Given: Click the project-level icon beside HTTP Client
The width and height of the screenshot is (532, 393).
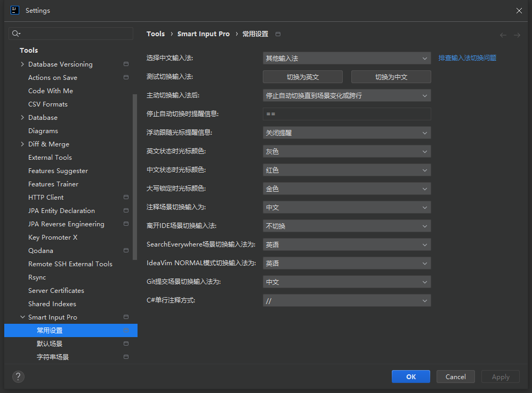Looking at the screenshot, I should (x=126, y=197).
